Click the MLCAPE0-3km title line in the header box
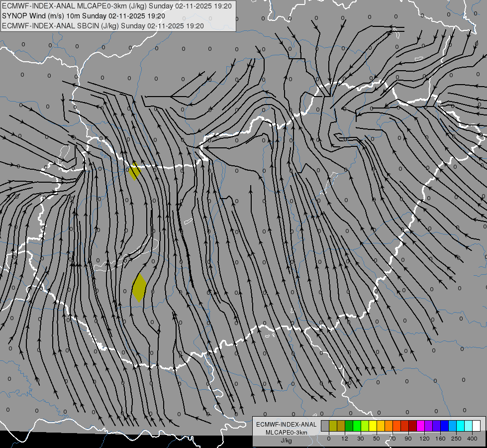The height and width of the screenshot is (448, 487). pyautogui.click(x=116, y=6)
